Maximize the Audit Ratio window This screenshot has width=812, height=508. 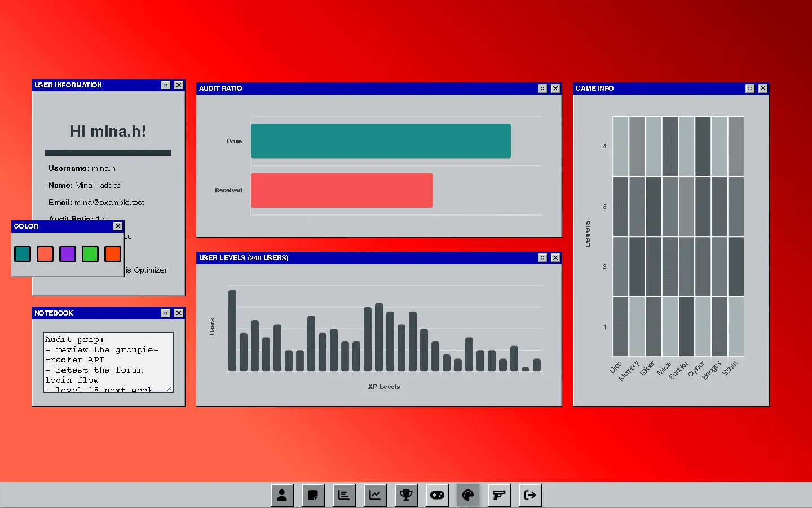(542, 89)
